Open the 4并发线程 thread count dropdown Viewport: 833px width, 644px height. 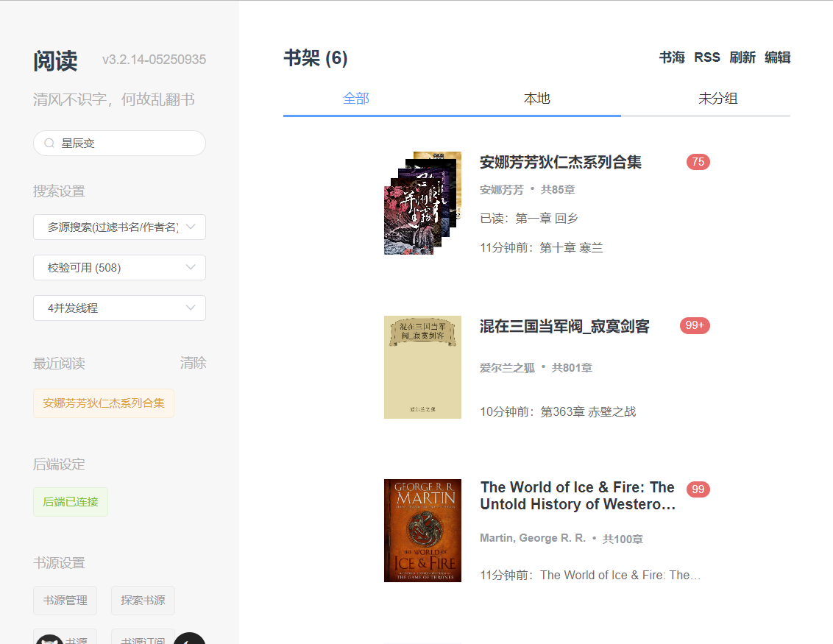pos(119,308)
